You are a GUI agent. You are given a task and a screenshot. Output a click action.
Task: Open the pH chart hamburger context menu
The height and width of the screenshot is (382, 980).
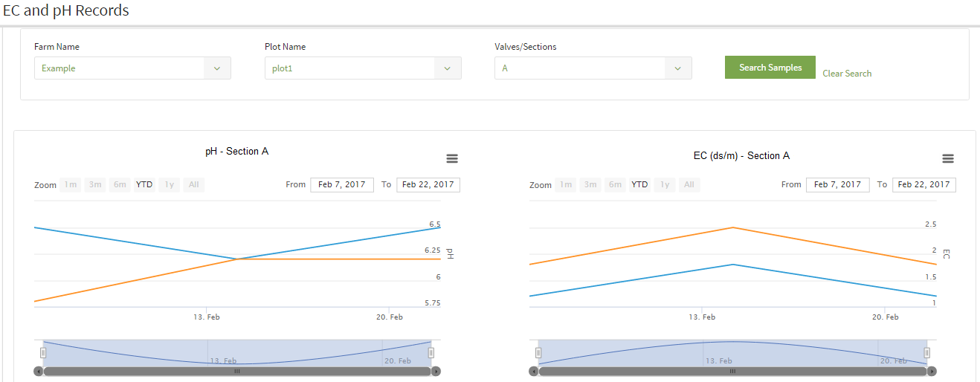tap(452, 158)
